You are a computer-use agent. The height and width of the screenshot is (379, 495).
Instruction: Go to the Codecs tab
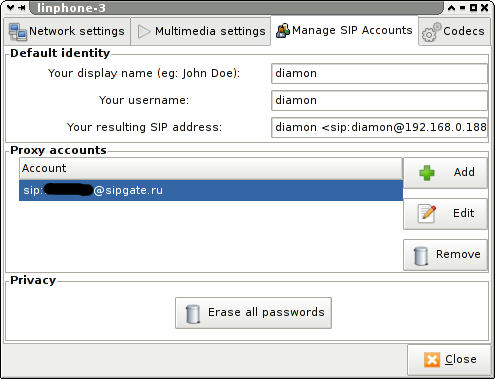pos(454,31)
